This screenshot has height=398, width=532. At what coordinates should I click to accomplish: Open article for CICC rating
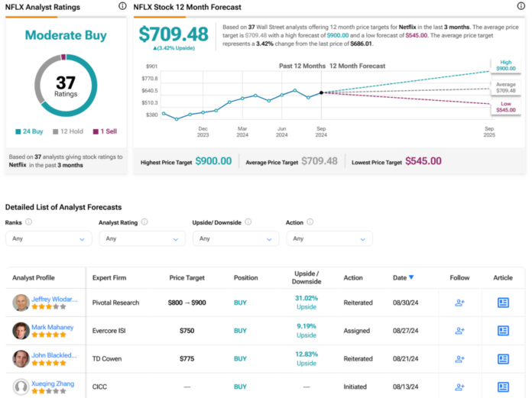coord(503,386)
